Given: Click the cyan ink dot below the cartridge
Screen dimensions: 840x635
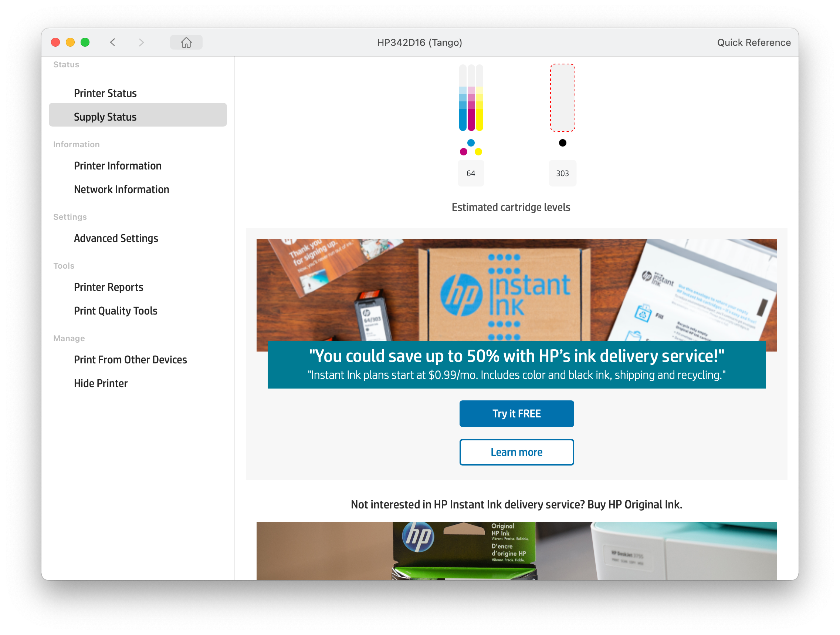Looking at the screenshot, I should click(x=471, y=143).
